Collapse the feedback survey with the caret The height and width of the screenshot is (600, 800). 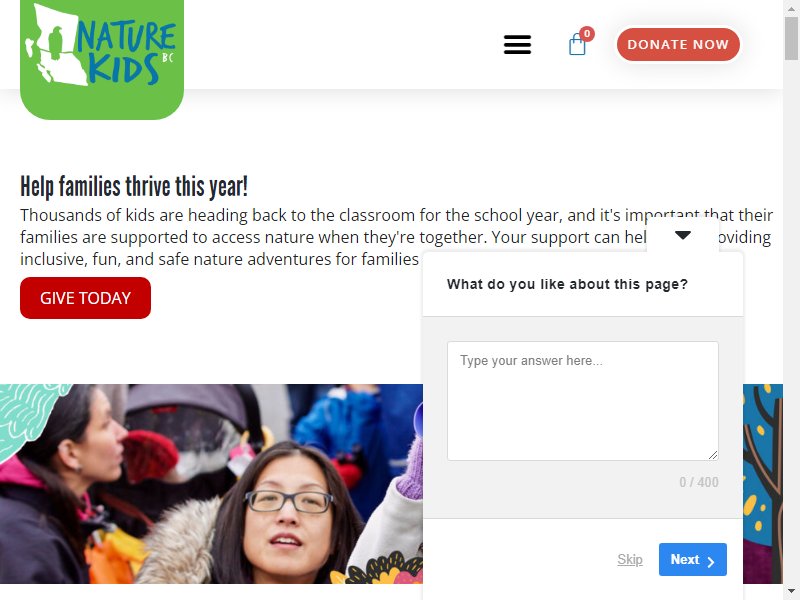[x=683, y=235]
